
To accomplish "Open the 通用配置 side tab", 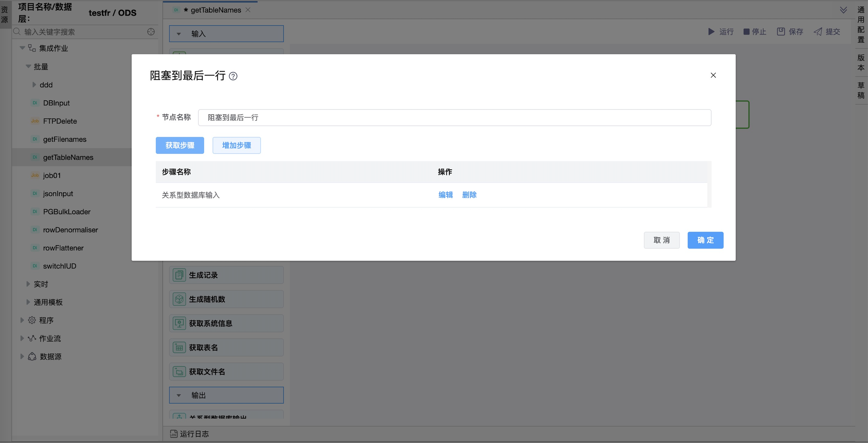I will (x=861, y=24).
